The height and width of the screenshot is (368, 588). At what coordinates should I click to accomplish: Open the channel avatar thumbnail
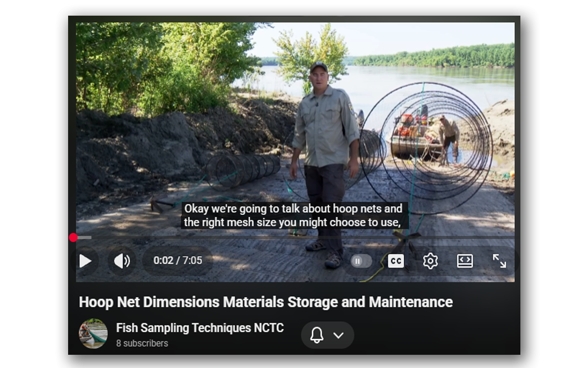coord(93,334)
